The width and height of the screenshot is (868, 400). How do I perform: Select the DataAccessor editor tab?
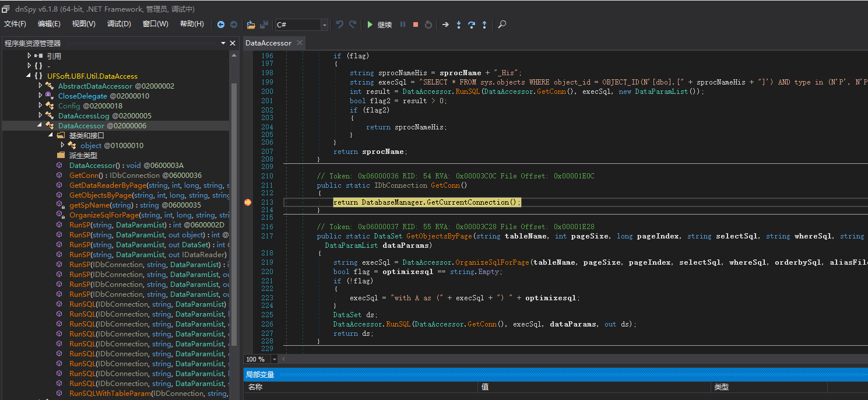point(268,43)
